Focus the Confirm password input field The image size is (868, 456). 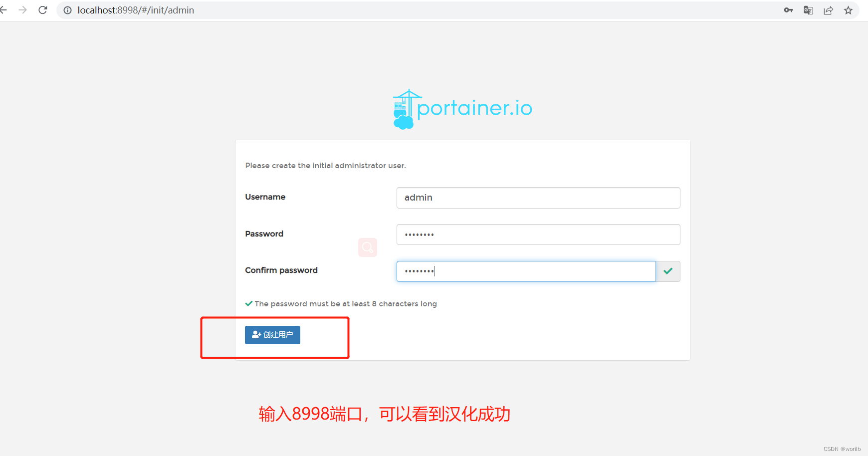526,271
